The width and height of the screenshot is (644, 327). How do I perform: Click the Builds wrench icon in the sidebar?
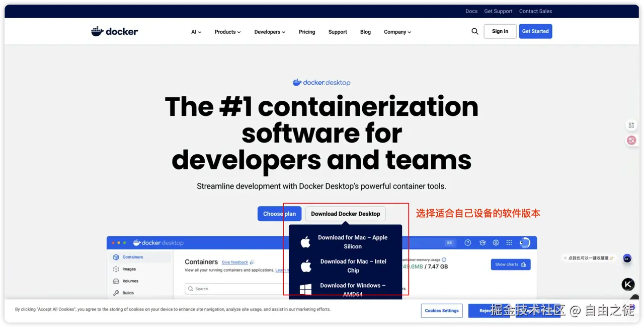coord(116,293)
